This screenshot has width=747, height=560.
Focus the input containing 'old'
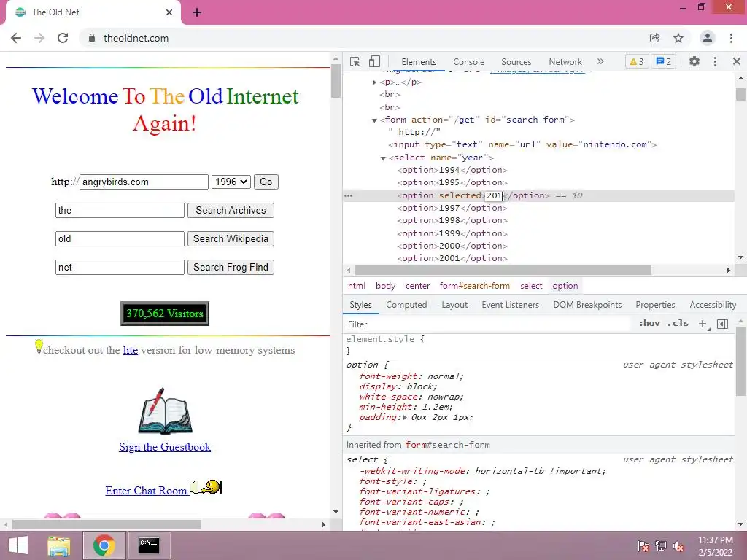pos(120,239)
